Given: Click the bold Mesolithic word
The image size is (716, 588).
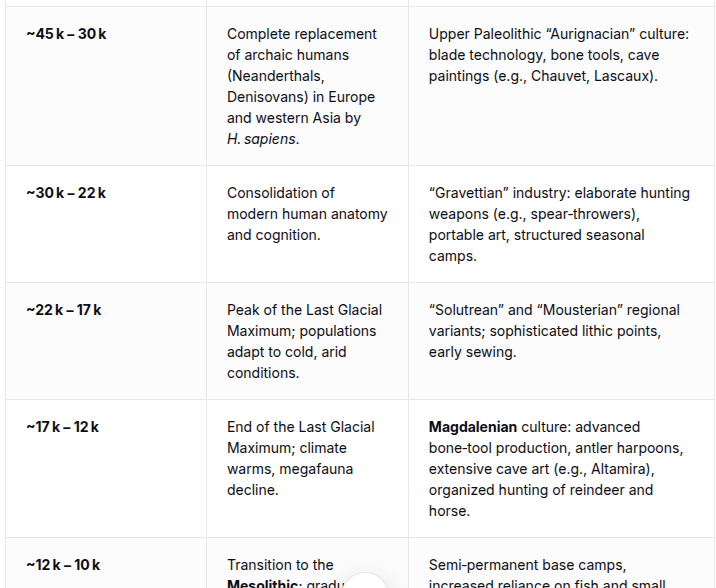Looking at the screenshot, I should (262, 584).
